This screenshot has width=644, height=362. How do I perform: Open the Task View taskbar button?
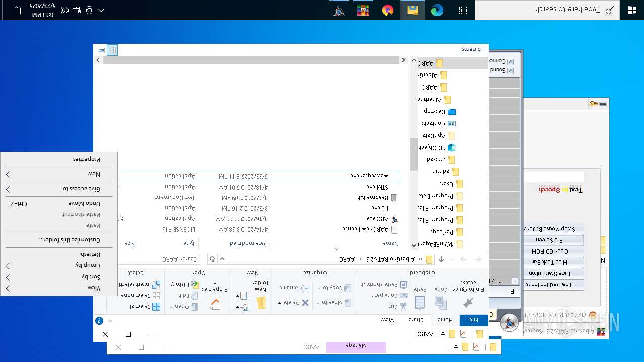[463, 10]
